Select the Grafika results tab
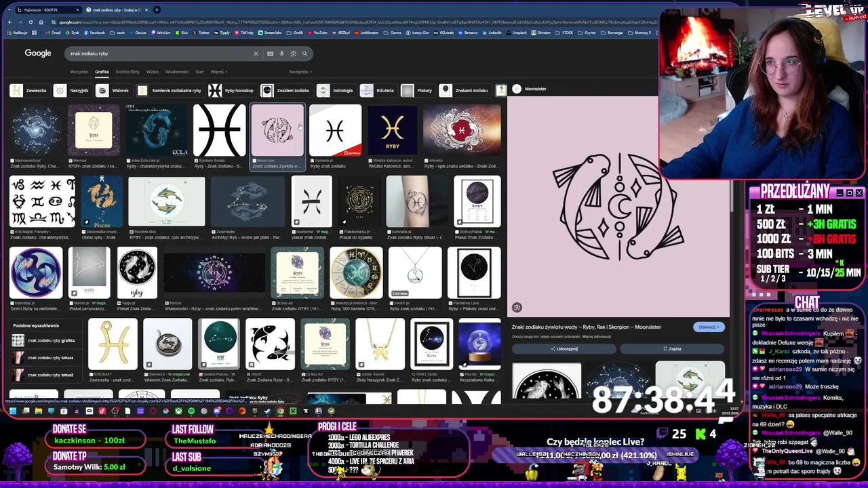The width and height of the screenshot is (868, 488). tap(102, 72)
